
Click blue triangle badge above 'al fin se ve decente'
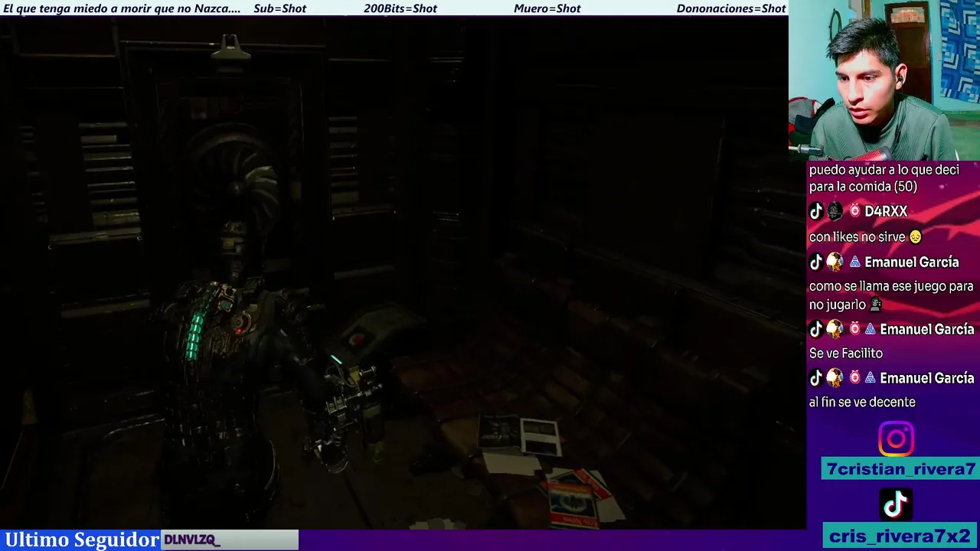point(870,378)
